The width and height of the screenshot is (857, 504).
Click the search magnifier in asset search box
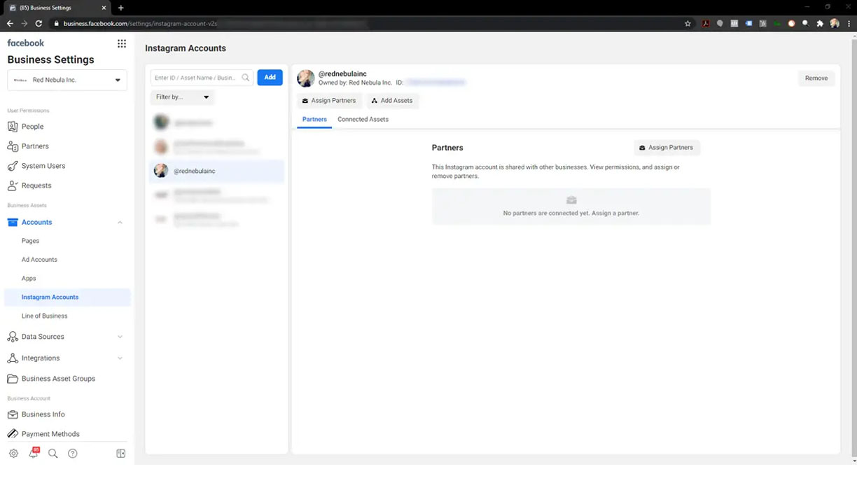(x=246, y=78)
